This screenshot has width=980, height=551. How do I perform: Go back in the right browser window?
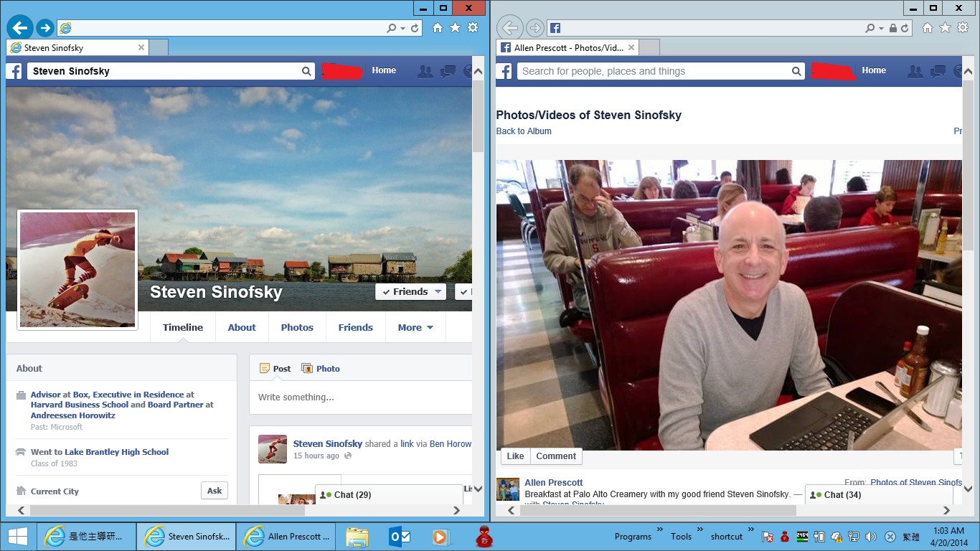coord(509,28)
